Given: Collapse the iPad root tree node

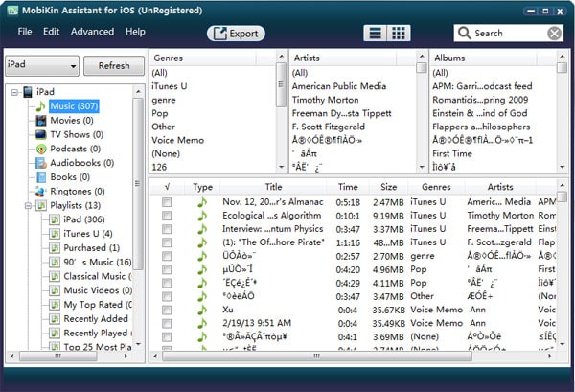Looking at the screenshot, I should coord(14,92).
